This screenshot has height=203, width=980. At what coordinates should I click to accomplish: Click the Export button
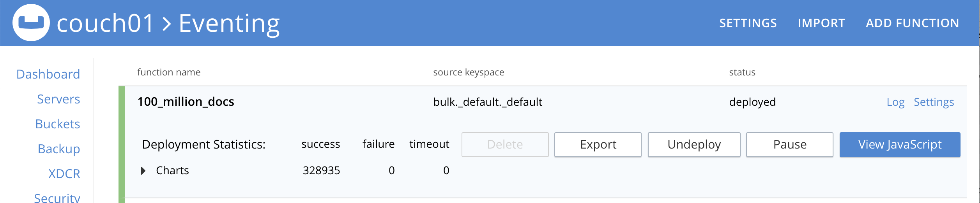coord(598,145)
